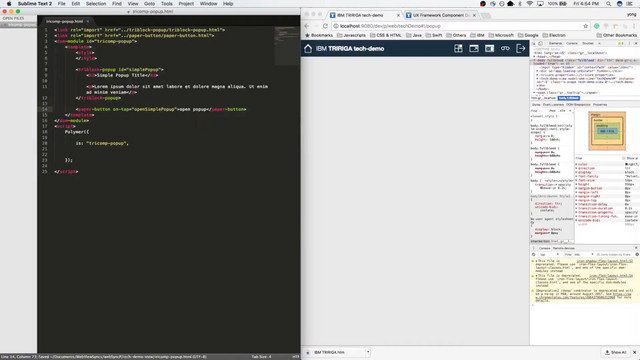Open the Event Listeners pane tab
This screenshot has width=640, height=360.
point(553,105)
